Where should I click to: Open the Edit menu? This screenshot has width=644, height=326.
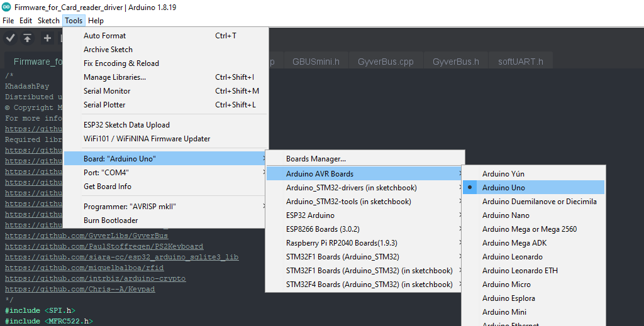[x=25, y=21]
